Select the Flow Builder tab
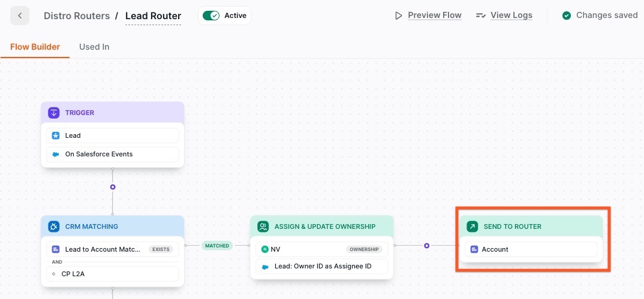The width and height of the screenshot is (644, 299). pyautogui.click(x=35, y=47)
